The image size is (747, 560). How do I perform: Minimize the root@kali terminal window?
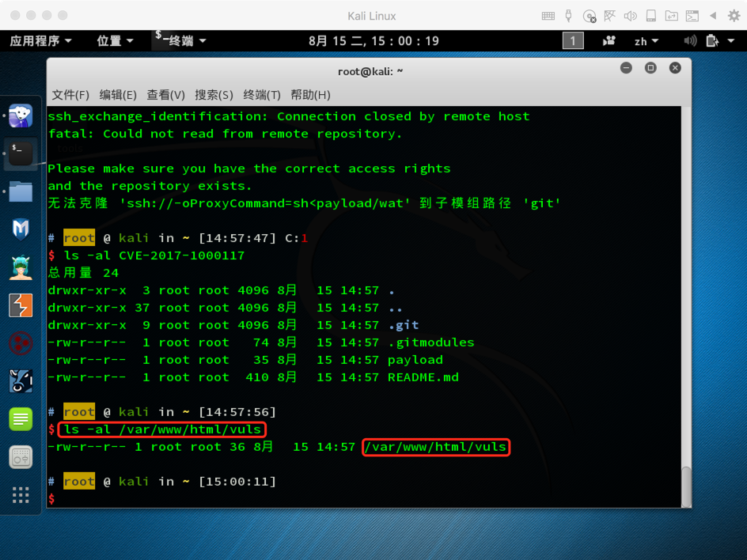[626, 68]
